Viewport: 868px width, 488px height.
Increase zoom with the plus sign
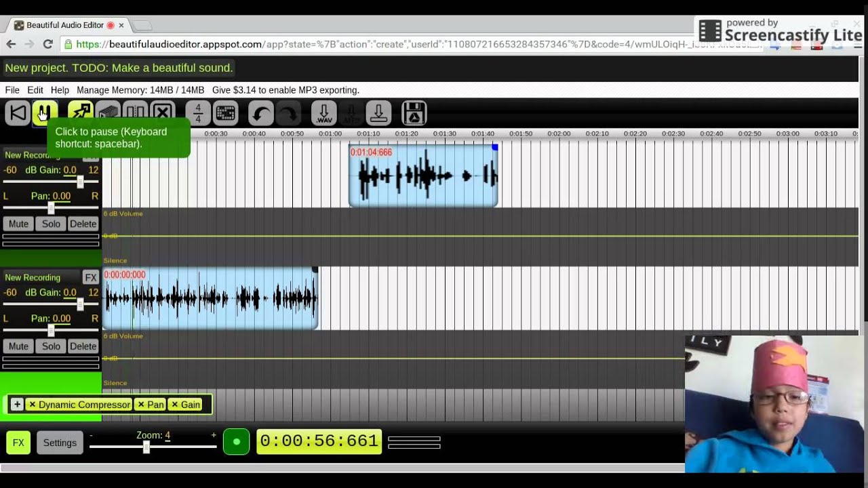tap(214, 436)
